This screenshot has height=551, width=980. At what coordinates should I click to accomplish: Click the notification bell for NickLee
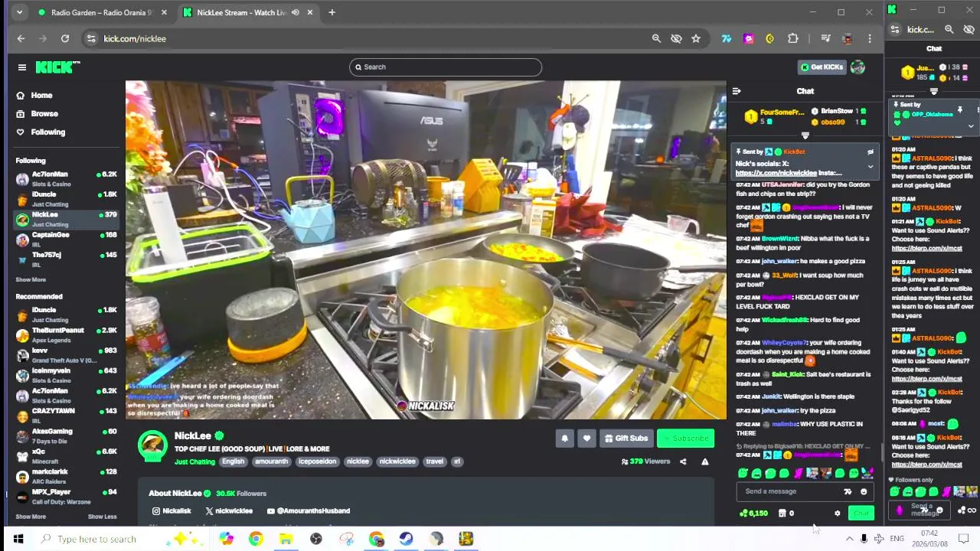point(565,439)
